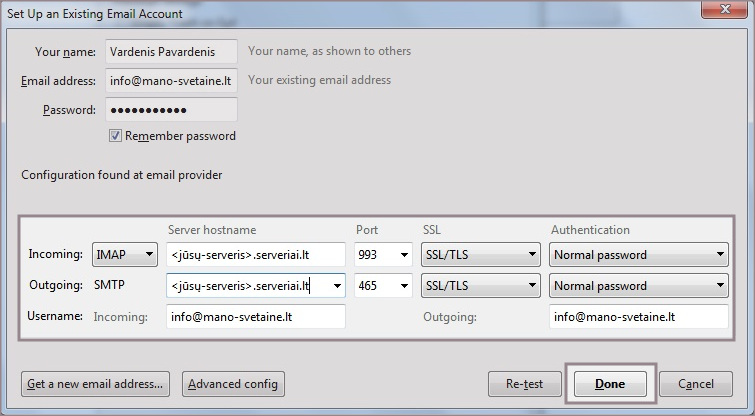755x416 pixels.
Task: Expand the outgoing port 465 dropdown
Action: coord(383,286)
